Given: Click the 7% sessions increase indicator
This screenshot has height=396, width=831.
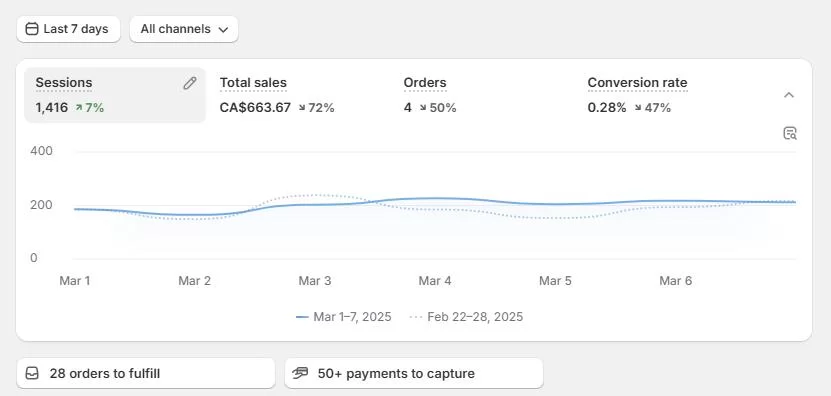Looking at the screenshot, I should [90, 108].
